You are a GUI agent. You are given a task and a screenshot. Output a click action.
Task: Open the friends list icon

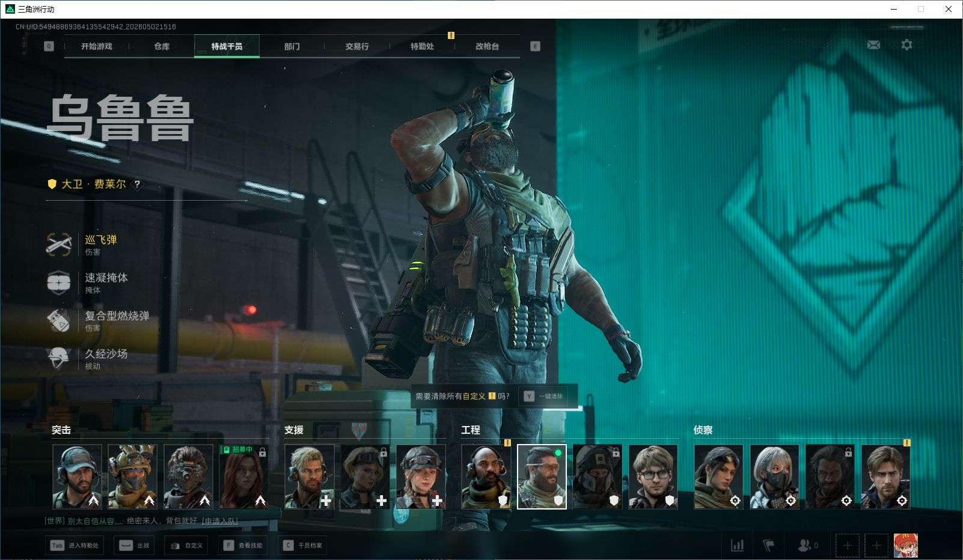[x=807, y=546]
